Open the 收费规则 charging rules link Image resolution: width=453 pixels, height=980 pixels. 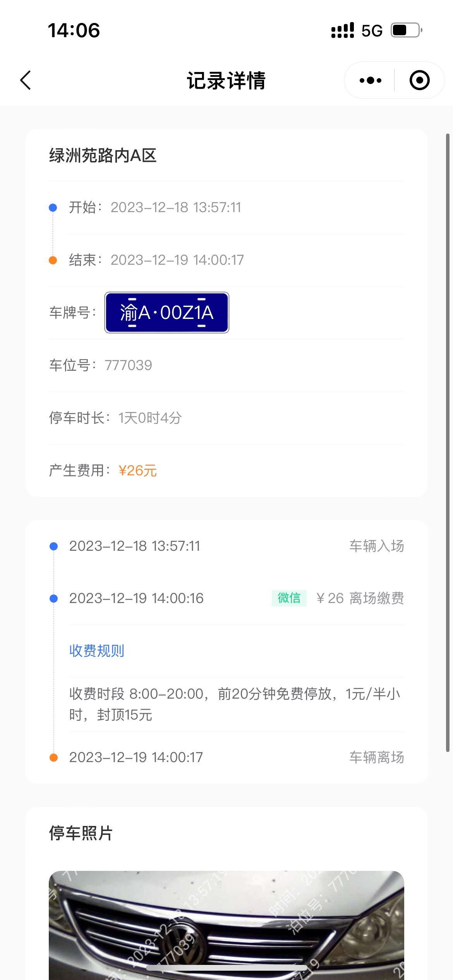click(x=97, y=651)
